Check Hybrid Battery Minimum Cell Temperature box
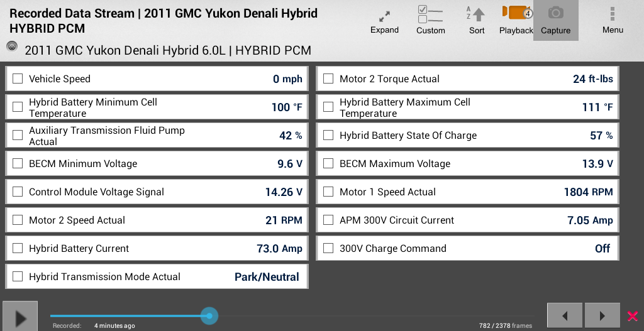Viewport: 644px width, 331px height. point(18,107)
